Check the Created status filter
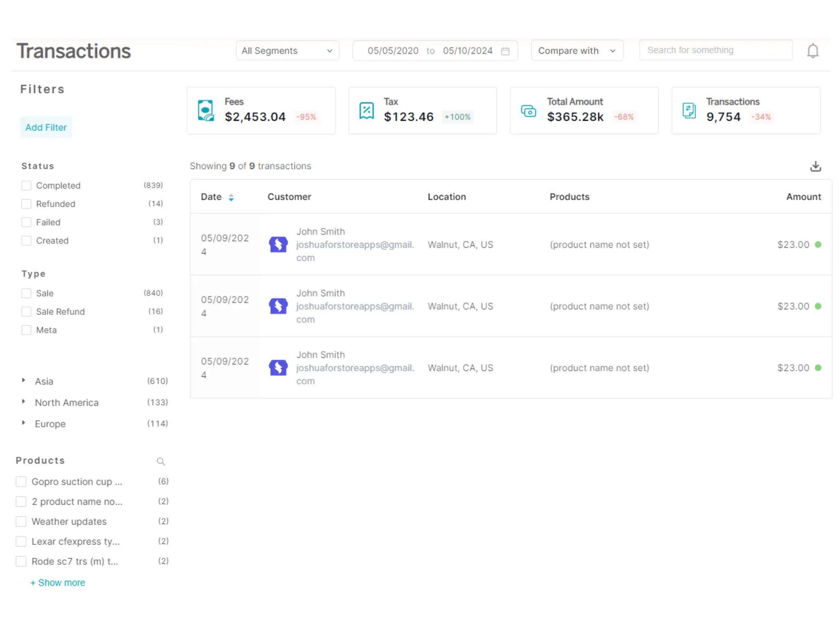This screenshot has height=622, width=840. click(26, 241)
